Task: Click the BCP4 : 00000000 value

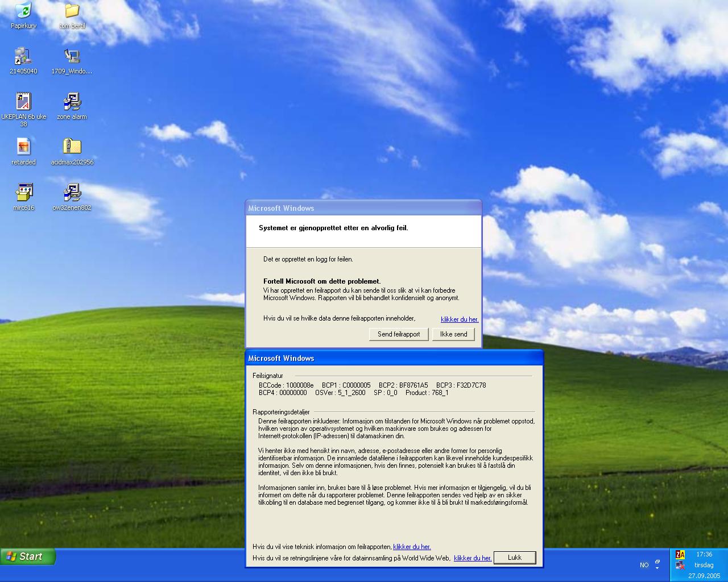Action: [x=283, y=393]
